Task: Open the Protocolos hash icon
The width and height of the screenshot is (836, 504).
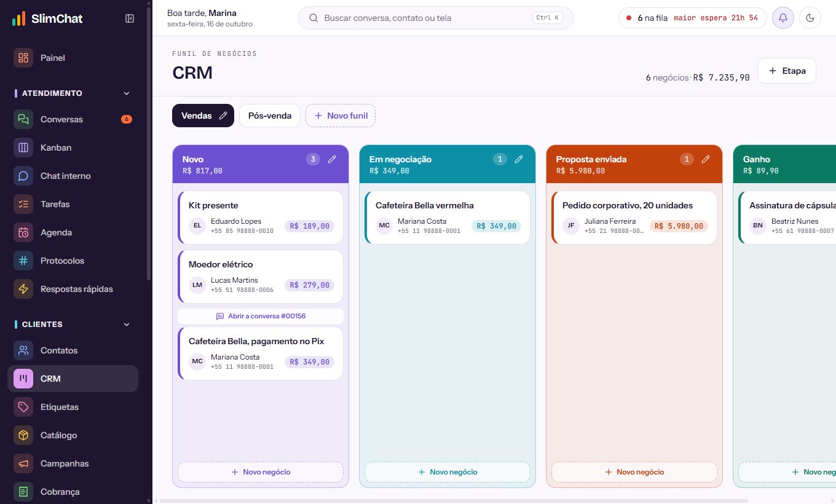Action: pyautogui.click(x=23, y=261)
